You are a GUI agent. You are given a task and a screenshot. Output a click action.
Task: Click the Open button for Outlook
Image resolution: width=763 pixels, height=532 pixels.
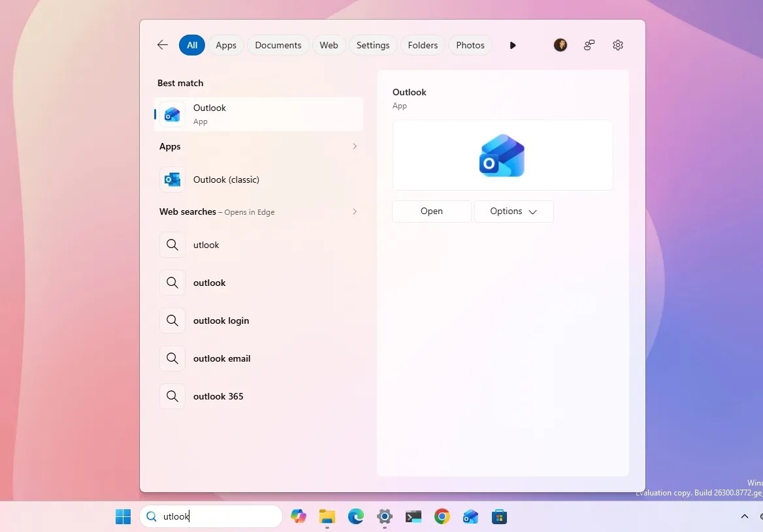coord(432,211)
